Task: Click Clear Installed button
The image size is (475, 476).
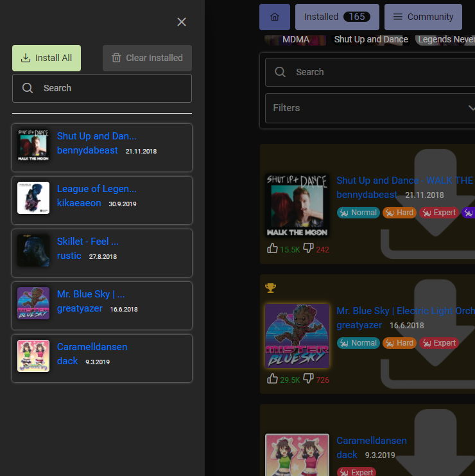Action: (147, 58)
